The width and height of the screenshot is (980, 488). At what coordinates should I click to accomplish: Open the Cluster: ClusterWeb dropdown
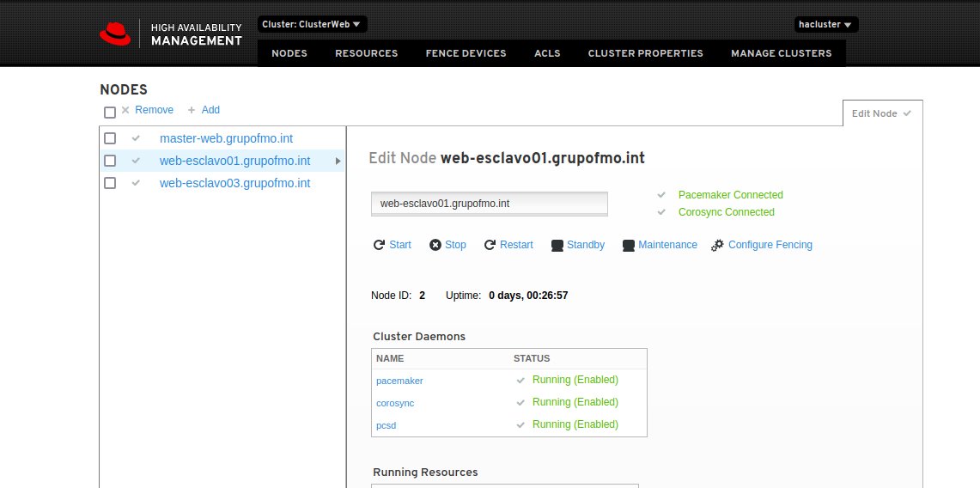(x=312, y=24)
